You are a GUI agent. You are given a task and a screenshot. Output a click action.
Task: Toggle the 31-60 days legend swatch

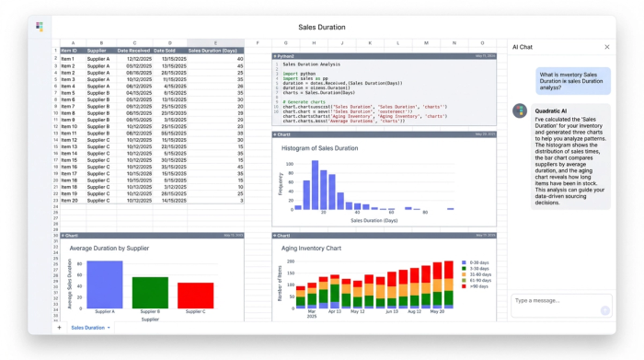464,274
